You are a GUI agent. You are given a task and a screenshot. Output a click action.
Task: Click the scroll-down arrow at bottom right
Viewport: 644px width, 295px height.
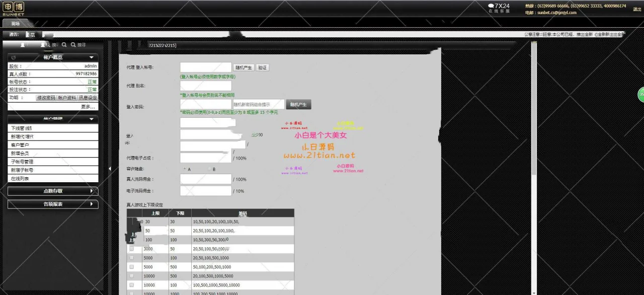click(x=534, y=292)
